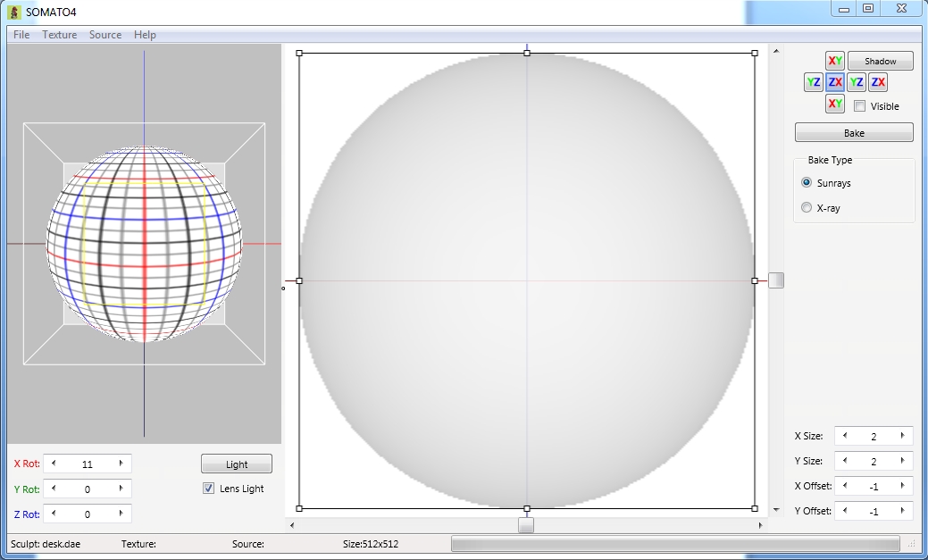Select the bottom XY view button
Image resolution: width=928 pixels, height=560 pixels.
[x=835, y=104]
